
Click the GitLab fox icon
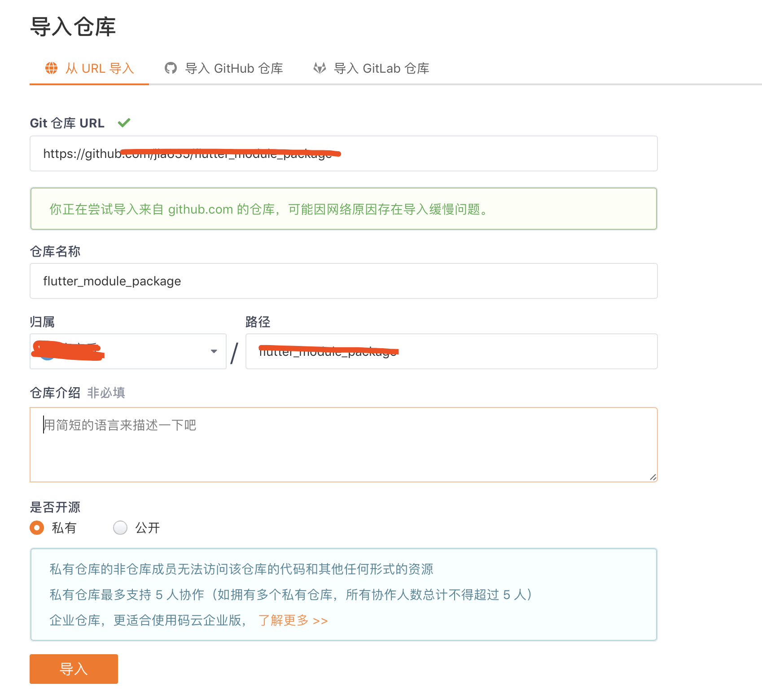320,68
